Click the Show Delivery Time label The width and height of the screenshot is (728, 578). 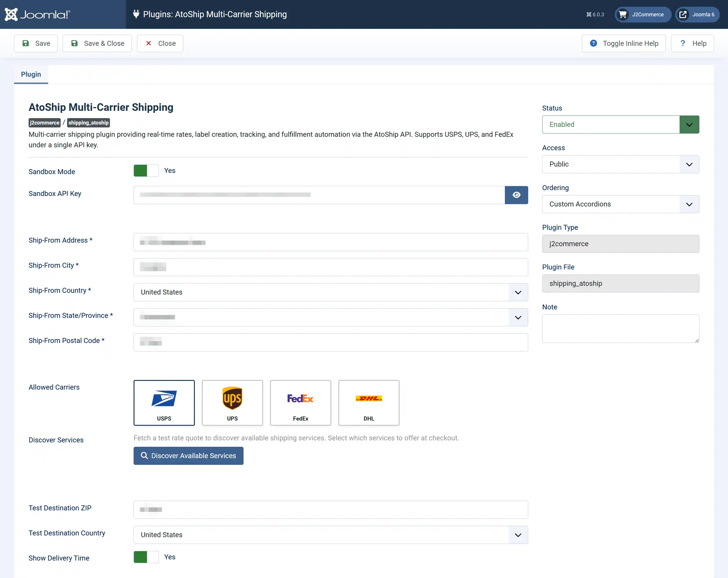point(59,558)
